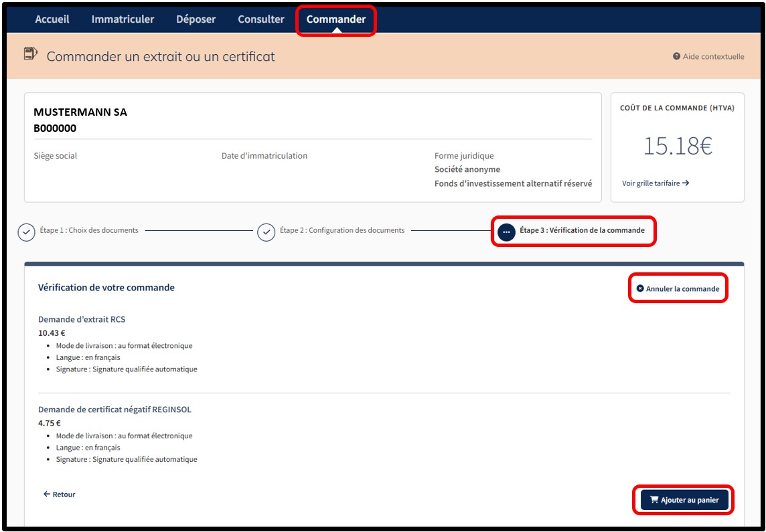This screenshot has width=766, height=532.
Task: Click the Étape 1 checkmark circle icon
Action: 26,232
